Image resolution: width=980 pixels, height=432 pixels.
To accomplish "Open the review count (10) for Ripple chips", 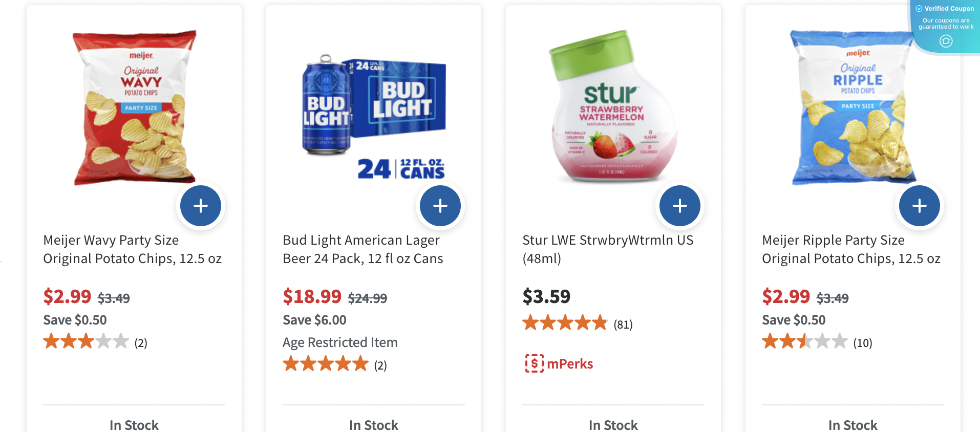I will click(863, 343).
